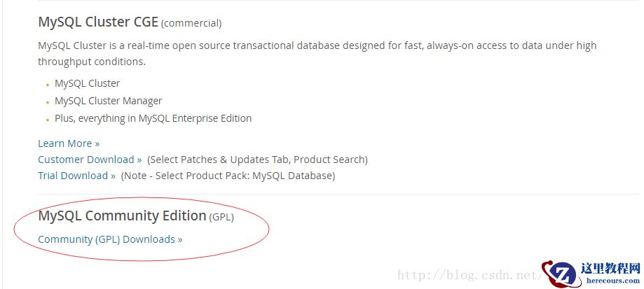The image size is (644, 289).
Task: Click the MySQL Cluster Manager list item
Action: pos(108,101)
